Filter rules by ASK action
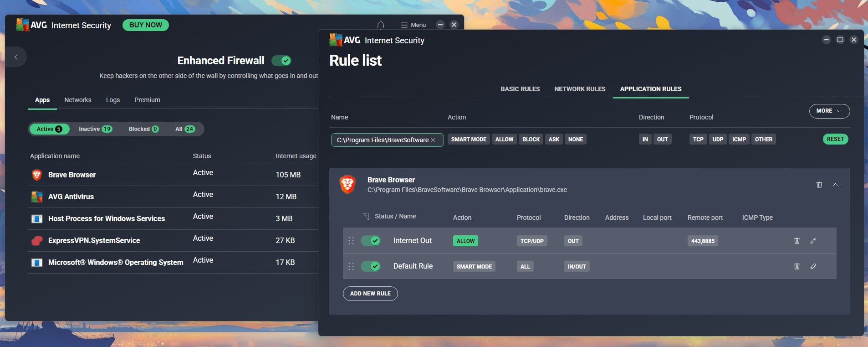 554,140
